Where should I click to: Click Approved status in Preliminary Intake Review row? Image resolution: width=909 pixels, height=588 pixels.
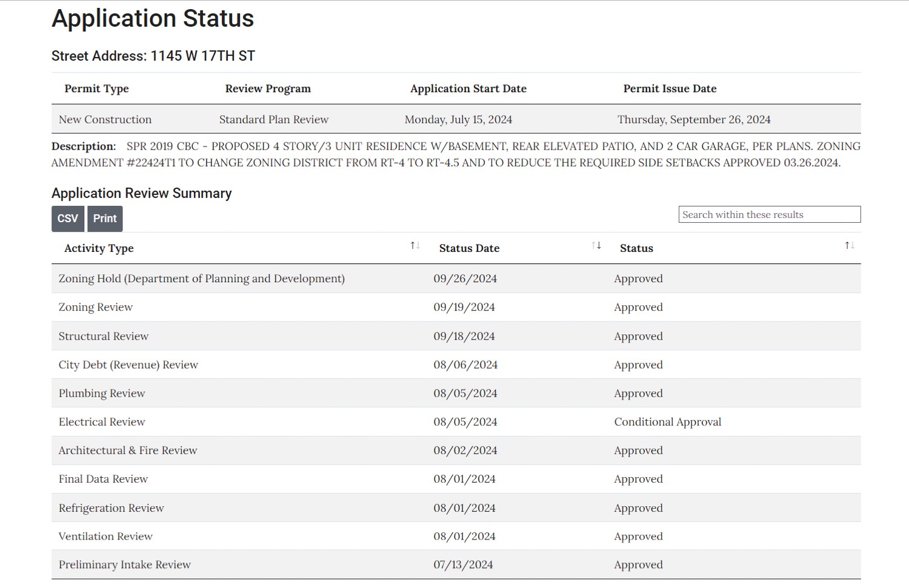[x=639, y=564]
